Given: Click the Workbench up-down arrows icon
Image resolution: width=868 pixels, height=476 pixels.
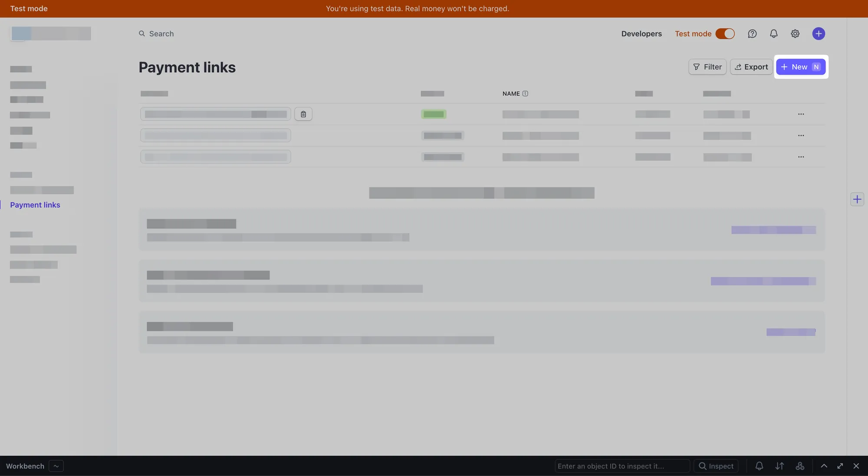Looking at the screenshot, I should click(779, 466).
